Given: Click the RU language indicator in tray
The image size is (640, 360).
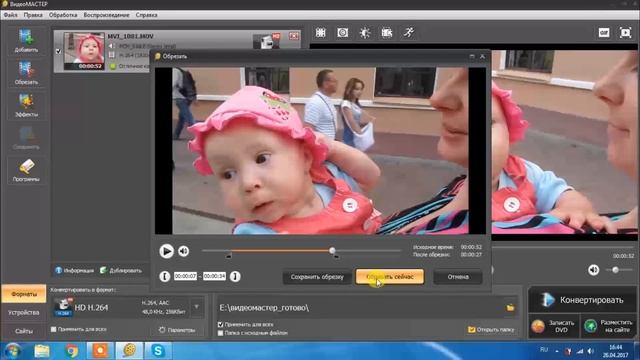Looking at the screenshot, I should [x=544, y=350].
